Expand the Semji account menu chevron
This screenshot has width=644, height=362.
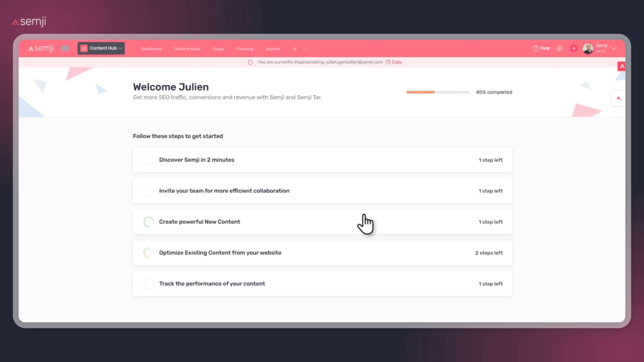[613, 48]
